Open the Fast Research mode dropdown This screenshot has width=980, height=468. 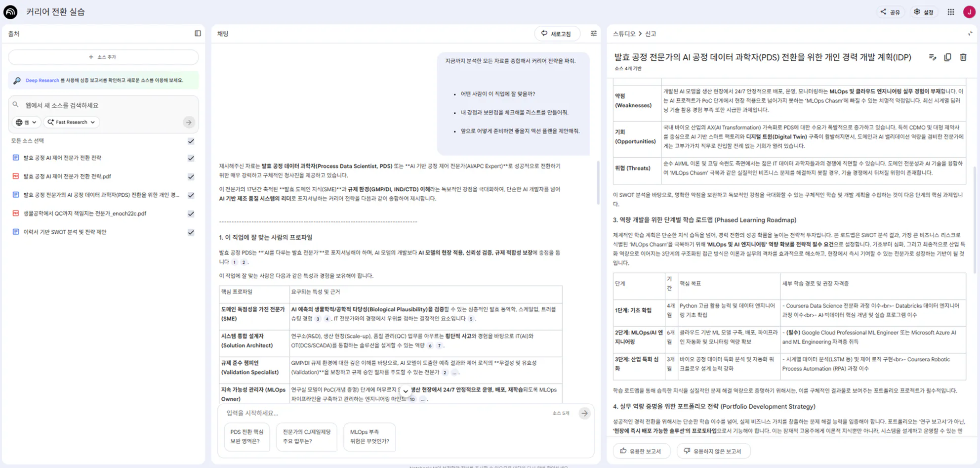[x=71, y=122]
